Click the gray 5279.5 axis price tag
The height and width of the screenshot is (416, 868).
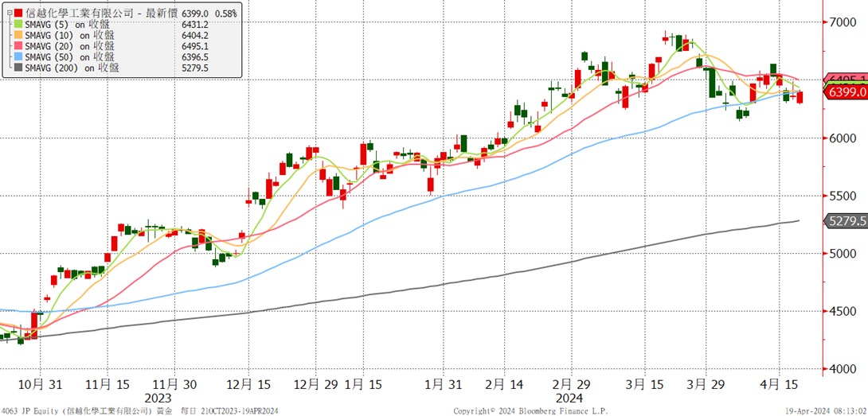point(847,220)
